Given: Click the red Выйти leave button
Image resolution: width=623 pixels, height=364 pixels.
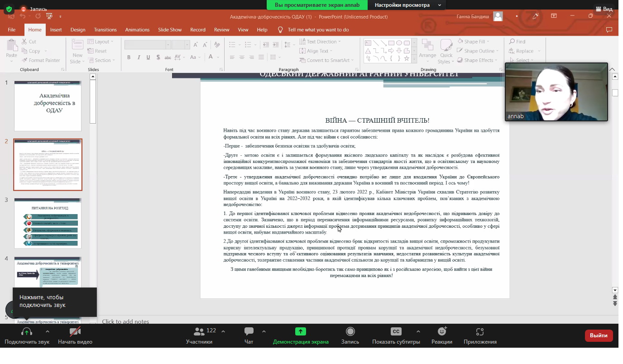Looking at the screenshot, I should tap(599, 335).
